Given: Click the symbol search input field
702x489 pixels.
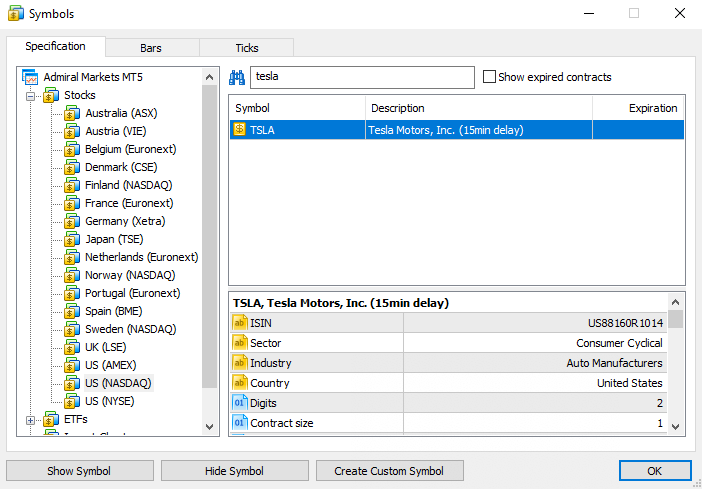Looking at the screenshot, I should [x=361, y=77].
